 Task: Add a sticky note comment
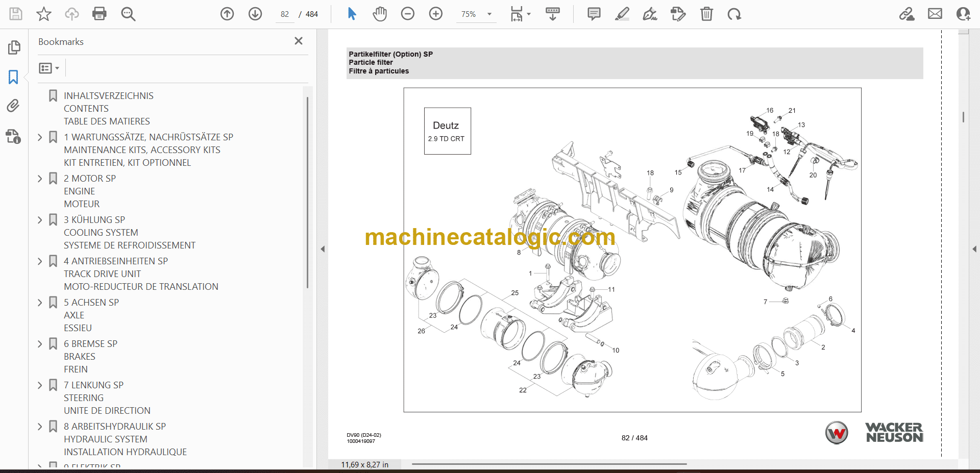point(594,14)
